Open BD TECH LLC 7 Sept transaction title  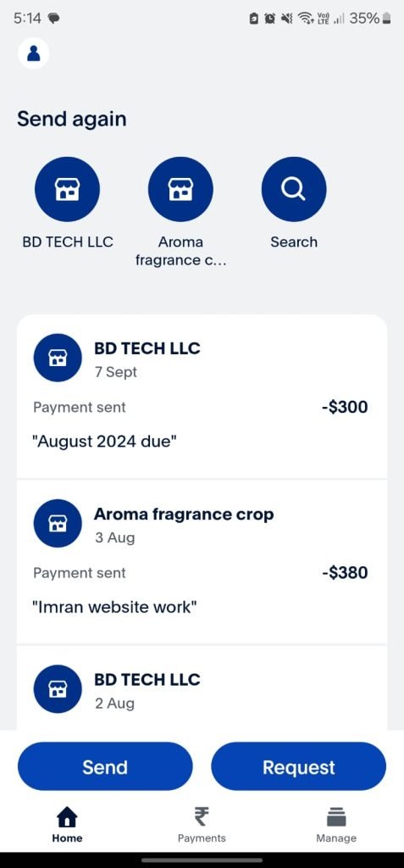pos(147,348)
